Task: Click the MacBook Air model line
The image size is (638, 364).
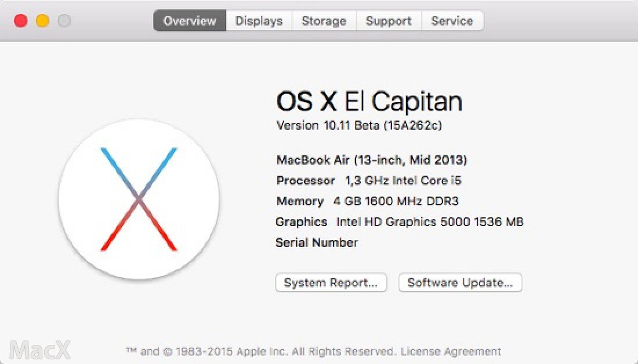Action: tap(372, 160)
